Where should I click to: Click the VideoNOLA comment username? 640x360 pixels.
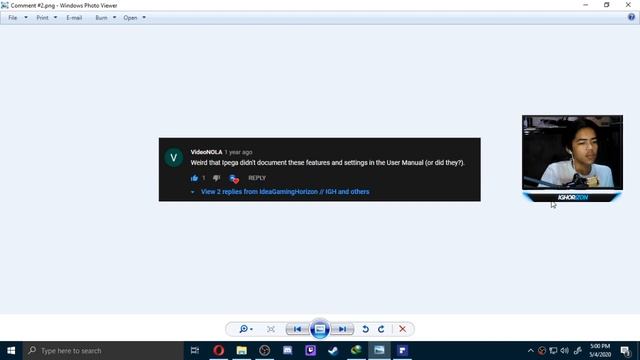207,152
